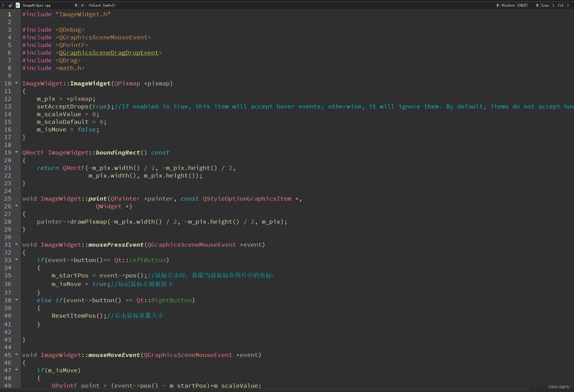This screenshot has width=574, height=392.
Task: Open the Select Symbol dropdown
Action: 102,5
